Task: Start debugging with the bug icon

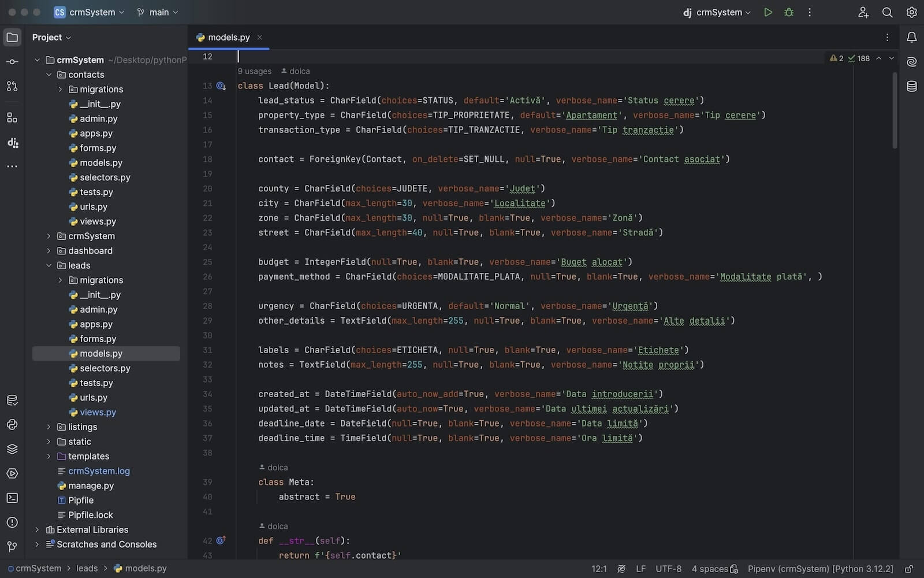Action: 788,12
